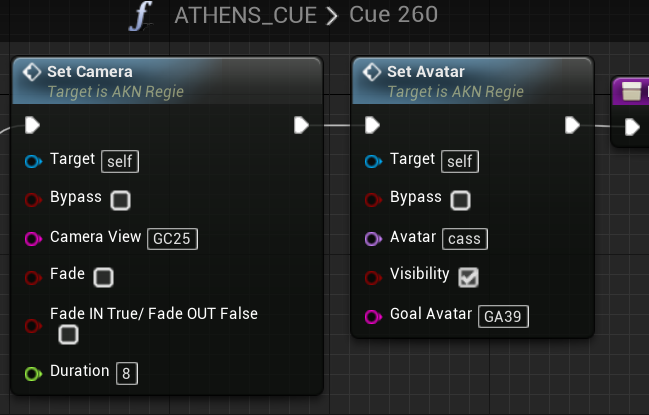The image size is (649, 415).
Task: Toggle Fade IN True/Fade OUT False checkbox
Action: pyautogui.click(x=68, y=334)
